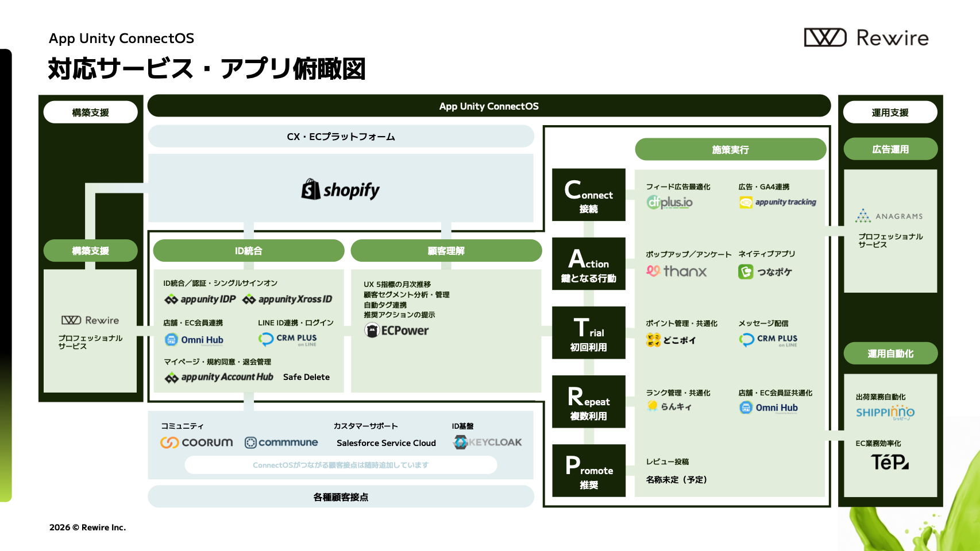Click the らんキィ logo

point(669,406)
